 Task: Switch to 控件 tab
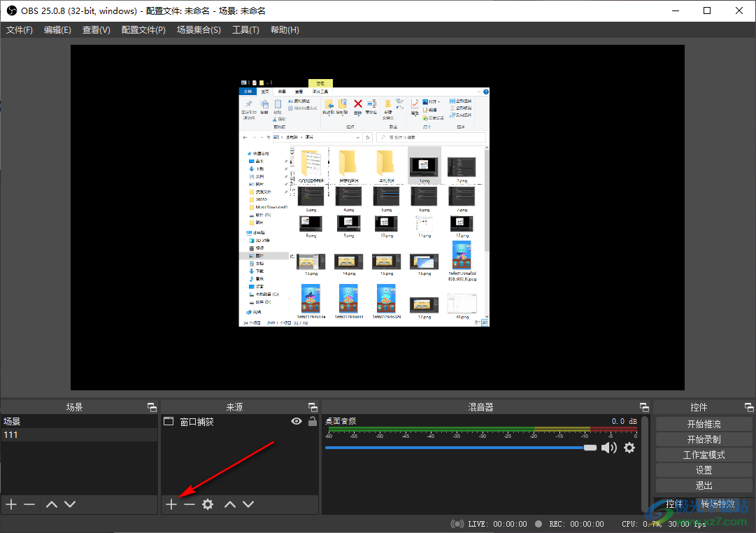pyautogui.click(x=674, y=504)
